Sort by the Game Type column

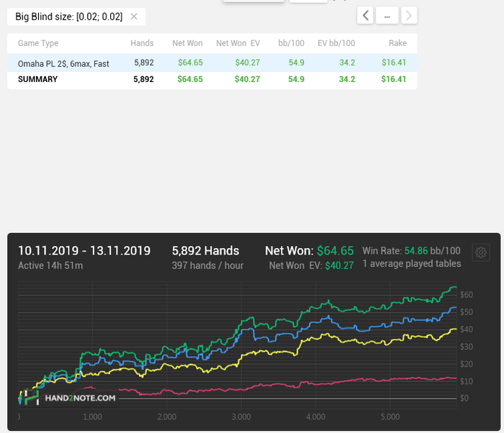38,43
